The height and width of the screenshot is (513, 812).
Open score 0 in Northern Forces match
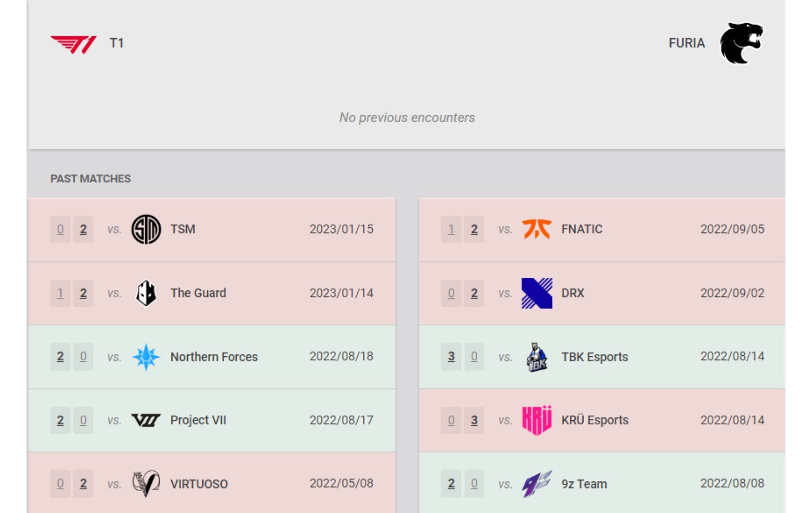[x=83, y=357]
